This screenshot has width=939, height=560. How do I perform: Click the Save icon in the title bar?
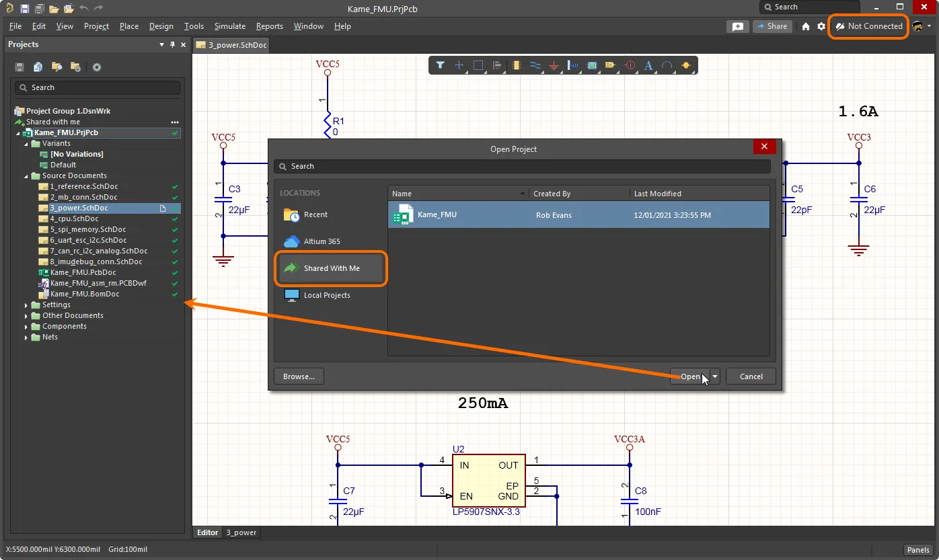coord(25,9)
